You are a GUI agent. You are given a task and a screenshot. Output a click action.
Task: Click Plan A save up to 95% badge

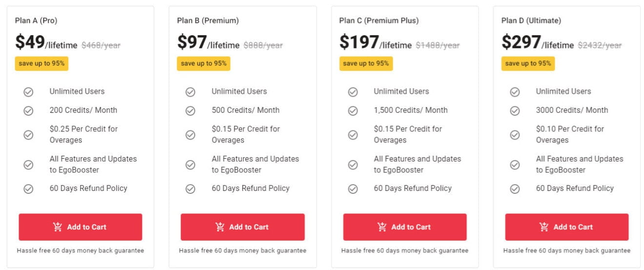point(41,63)
